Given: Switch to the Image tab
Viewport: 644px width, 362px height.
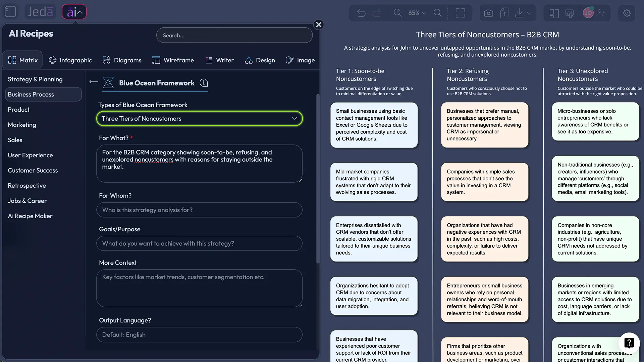Looking at the screenshot, I should 300,60.
